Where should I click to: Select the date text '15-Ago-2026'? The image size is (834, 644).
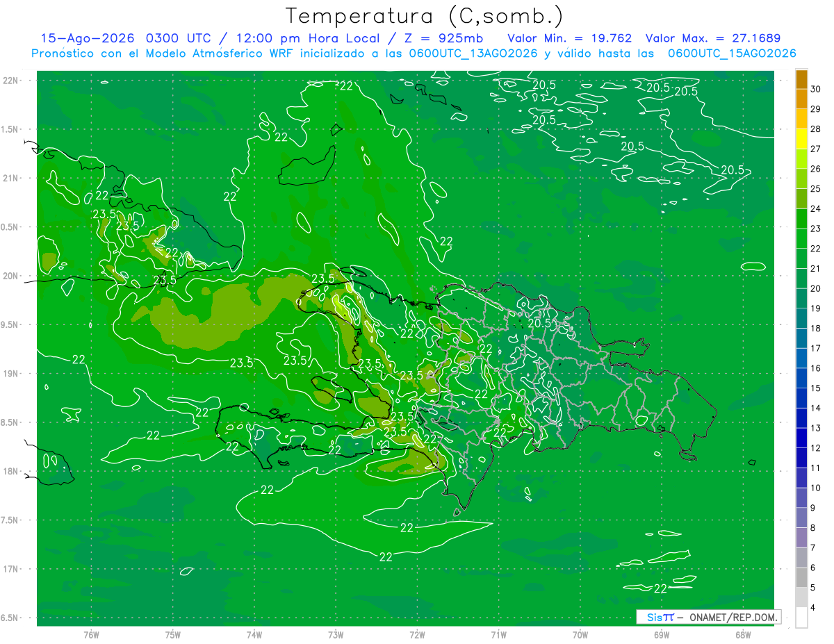coord(89,38)
